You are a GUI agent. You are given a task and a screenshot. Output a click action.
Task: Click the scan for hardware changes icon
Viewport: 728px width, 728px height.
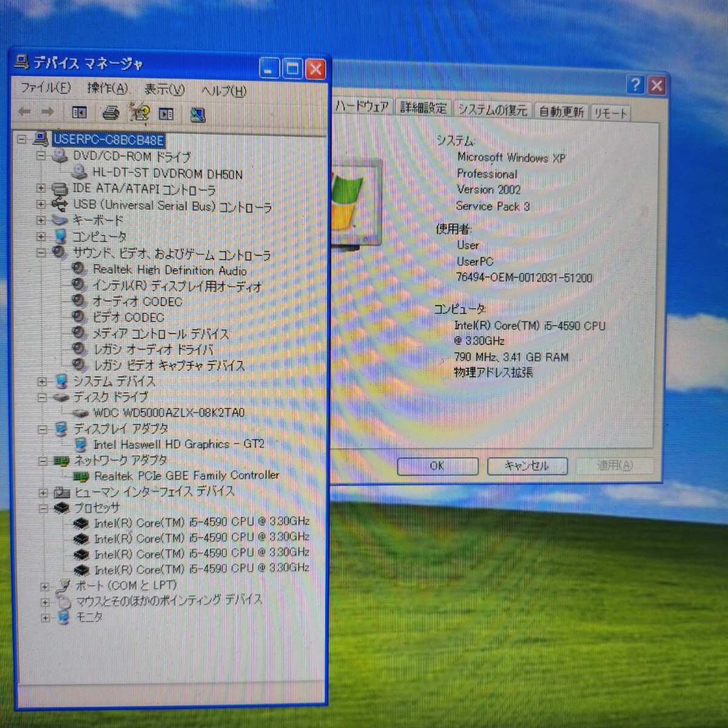tap(198, 115)
